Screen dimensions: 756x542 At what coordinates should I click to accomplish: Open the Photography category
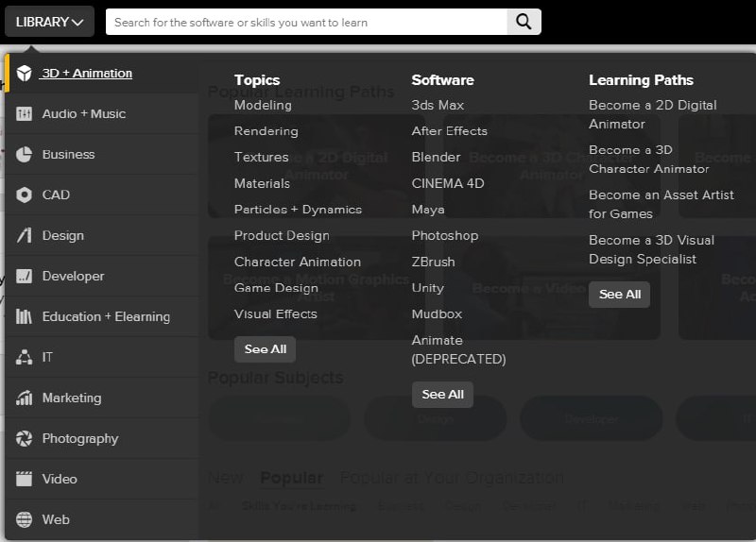[x=80, y=438]
